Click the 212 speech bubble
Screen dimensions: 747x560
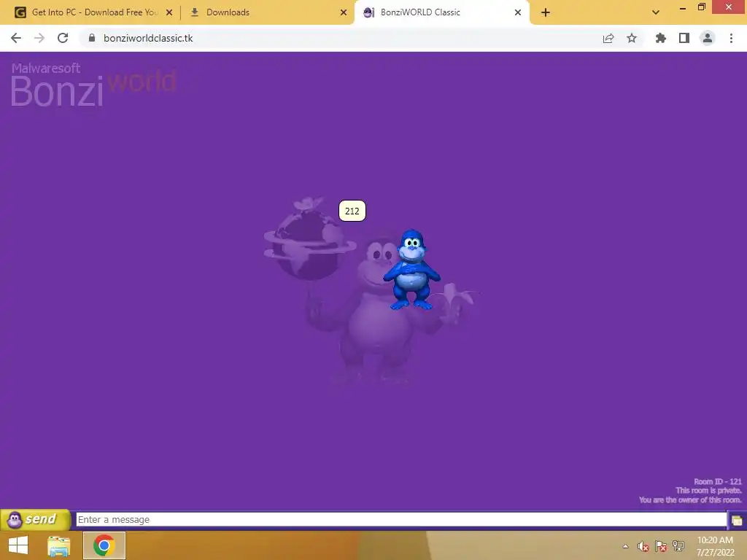[x=352, y=211]
